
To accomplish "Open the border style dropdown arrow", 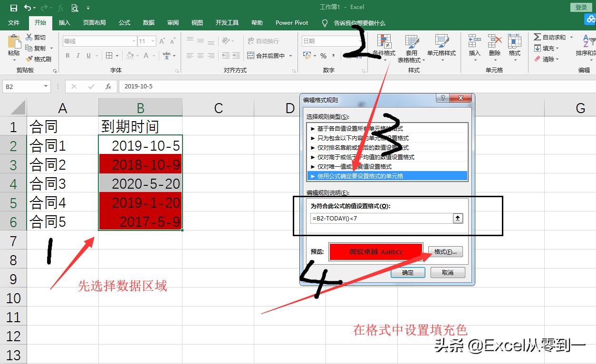I will click(x=118, y=56).
